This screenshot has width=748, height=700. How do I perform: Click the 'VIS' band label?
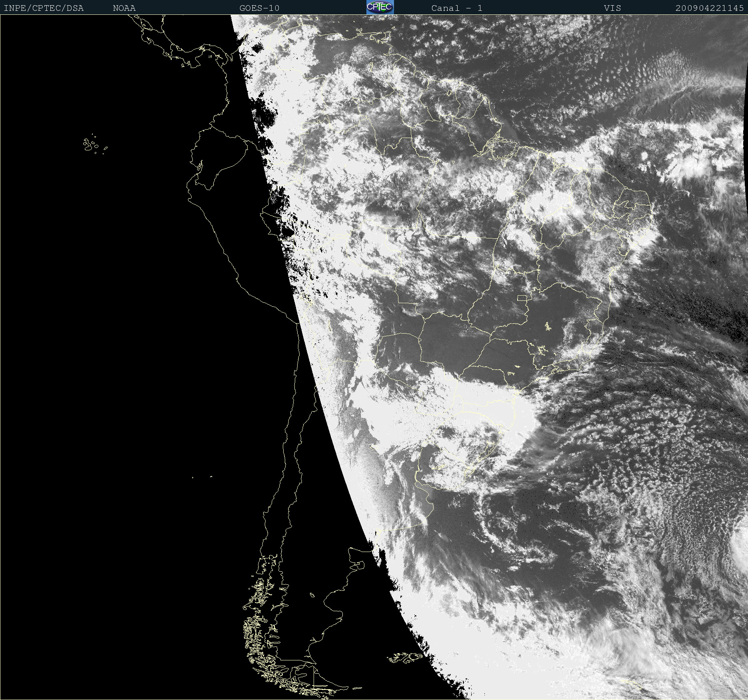[x=612, y=8]
